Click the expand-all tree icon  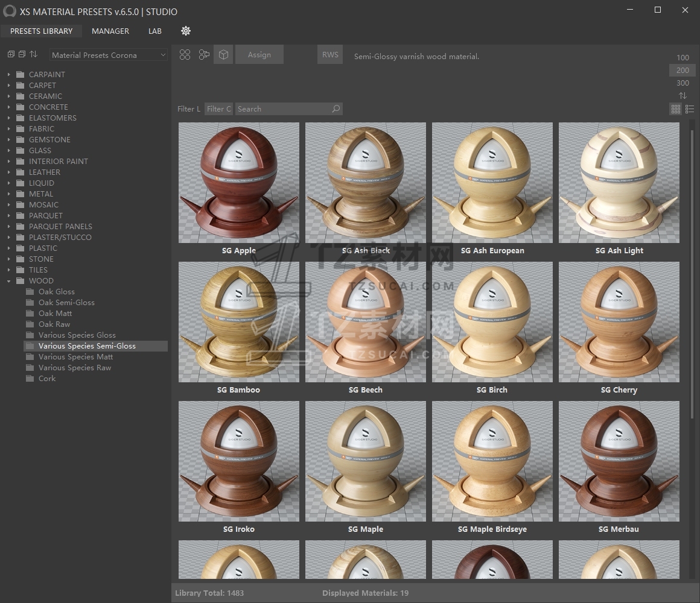[x=11, y=54]
